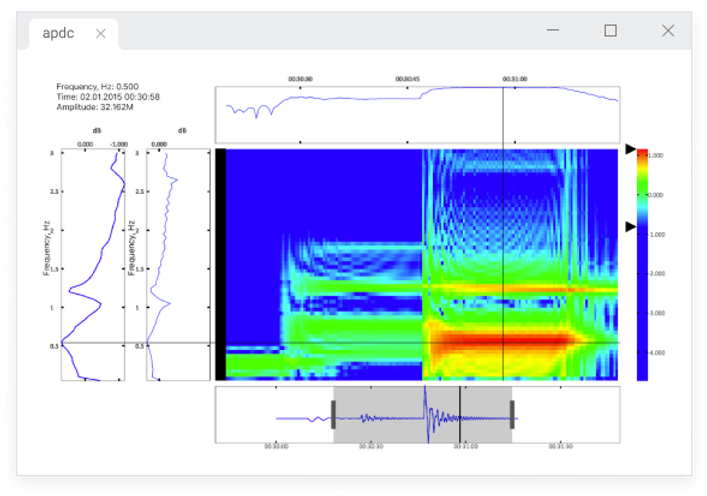Select right handle of waveform selection range

(x=512, y=414)
